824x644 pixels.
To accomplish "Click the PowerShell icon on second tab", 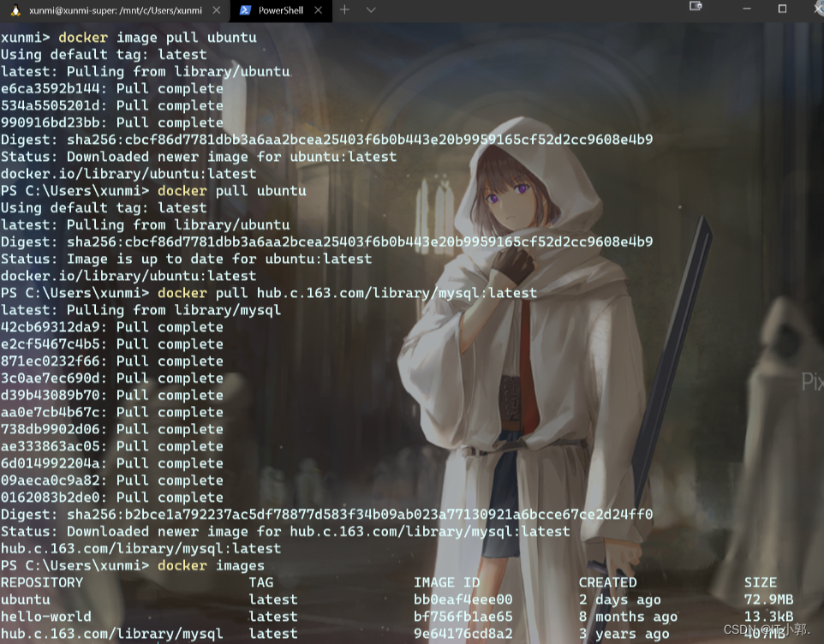I will 245,10.
